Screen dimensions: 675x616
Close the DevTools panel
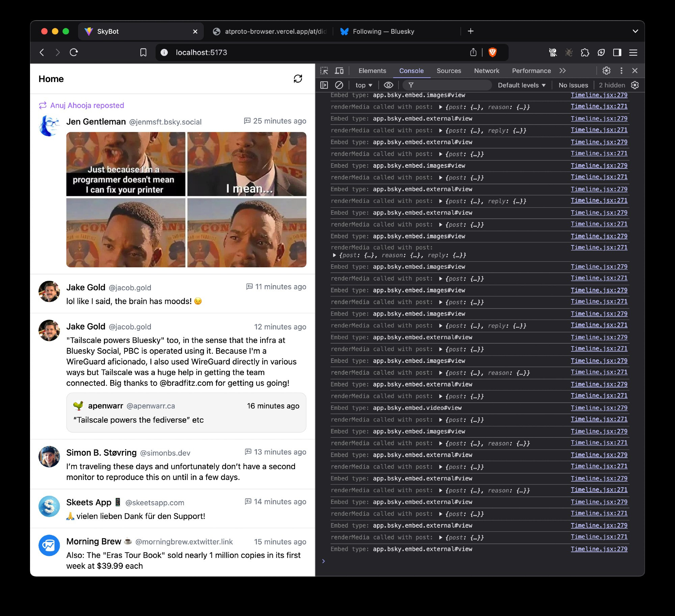pyautogui.click(x=635, y=71)
